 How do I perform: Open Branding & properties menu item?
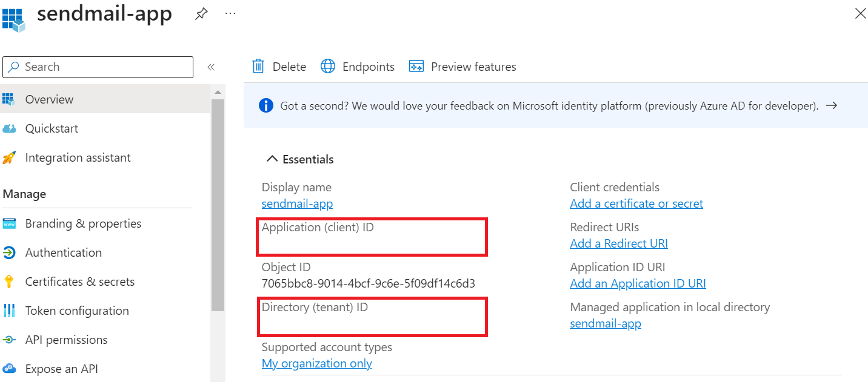[83, 223]
